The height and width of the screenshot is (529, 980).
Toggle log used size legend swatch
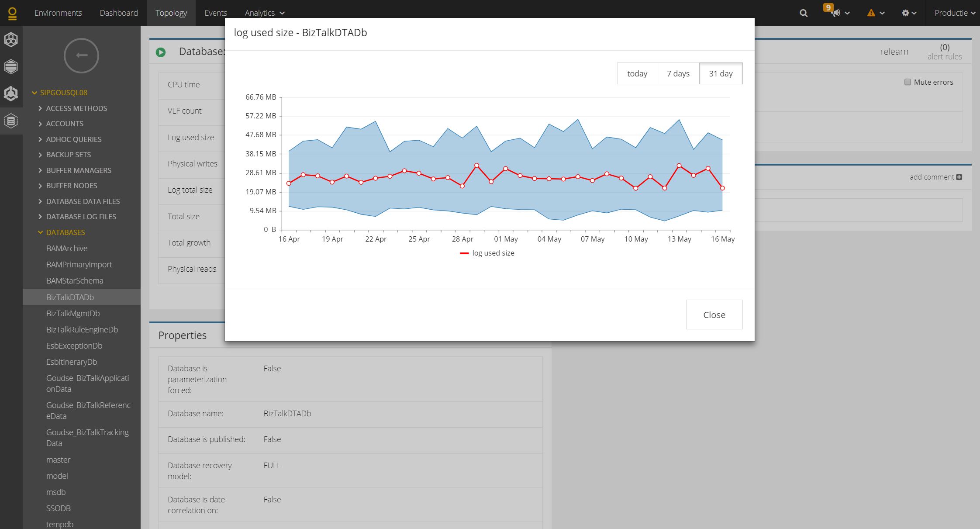pyautogui.click(x=464, y=253)
